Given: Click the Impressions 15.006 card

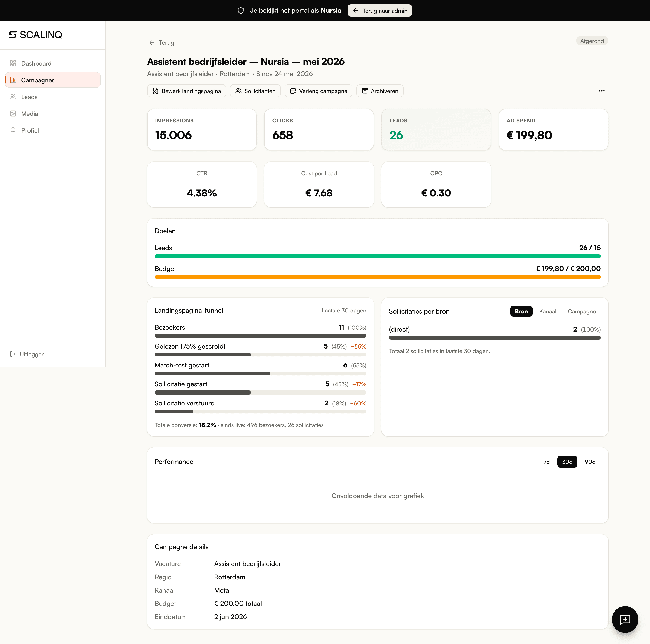Looking at the screenshot, I should pyautogui.click(x=202, y=130).
